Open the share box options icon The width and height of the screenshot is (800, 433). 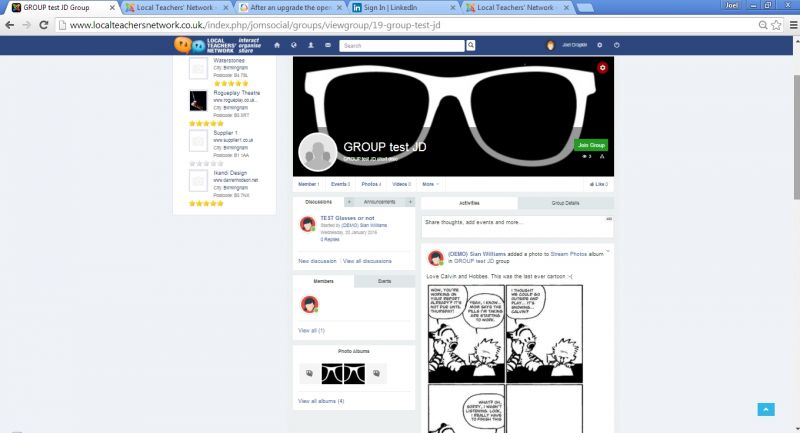pyautogui.click(x=609, y=219)
